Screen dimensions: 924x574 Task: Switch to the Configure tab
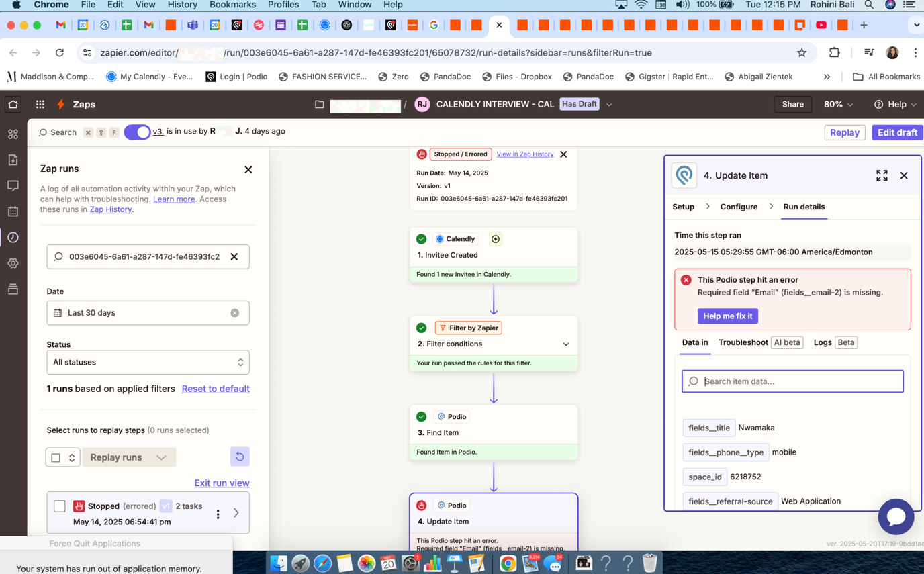739,207
